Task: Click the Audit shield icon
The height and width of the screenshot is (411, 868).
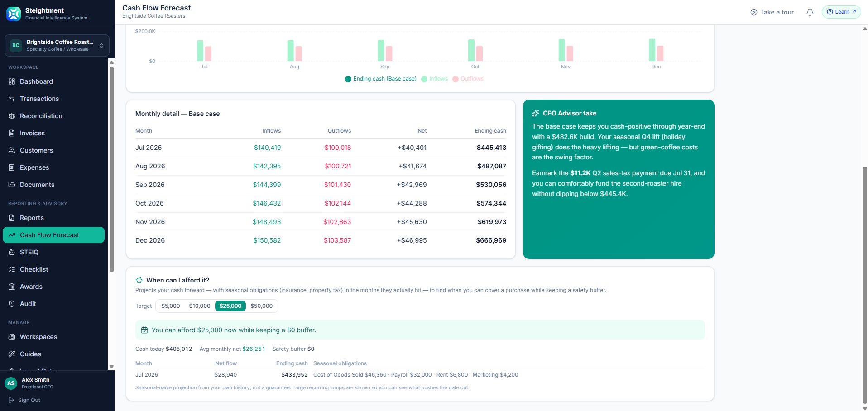Action: tap(12, 304)
